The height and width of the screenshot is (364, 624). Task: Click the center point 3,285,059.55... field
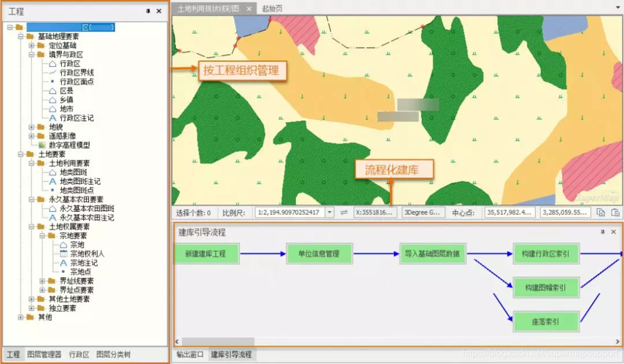point(565,213)
